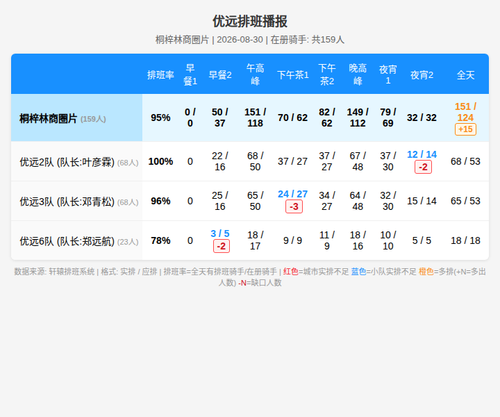
Task: Click the 蓝色 legend word in the footnote
Action: pyautogui.click(x=359, y=272)
